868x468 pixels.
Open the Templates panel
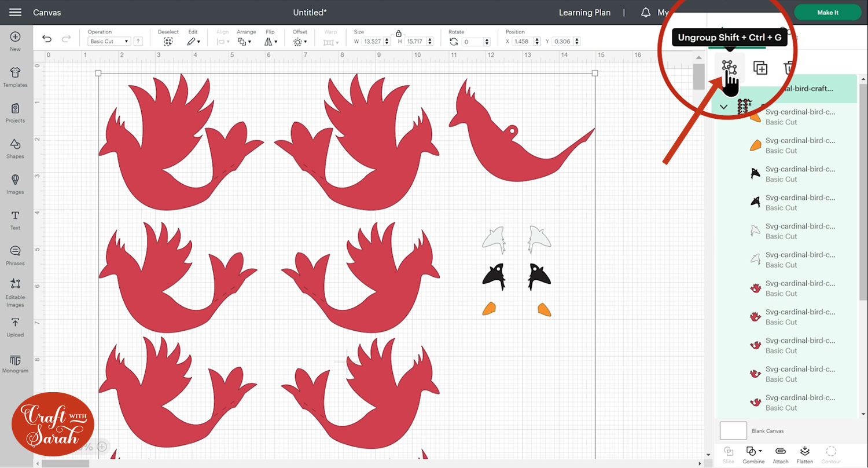point(16,77)
